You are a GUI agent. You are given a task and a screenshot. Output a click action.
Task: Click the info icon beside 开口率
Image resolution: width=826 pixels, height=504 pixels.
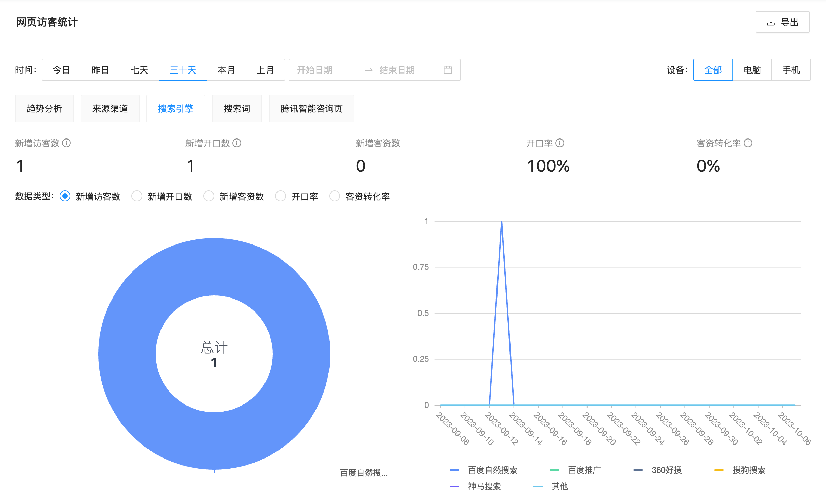[x=560, y=143]
